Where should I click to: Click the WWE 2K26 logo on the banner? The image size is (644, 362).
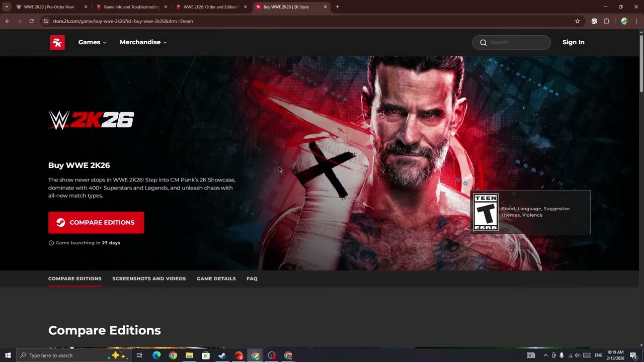(x=91, y=121)
